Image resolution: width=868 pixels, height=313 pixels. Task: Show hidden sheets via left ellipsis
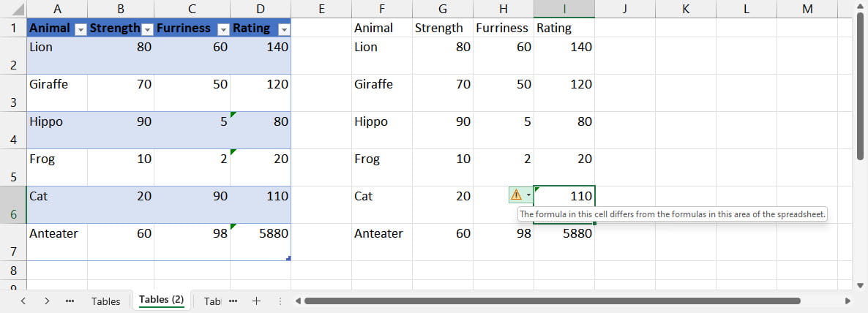[70, 301]
